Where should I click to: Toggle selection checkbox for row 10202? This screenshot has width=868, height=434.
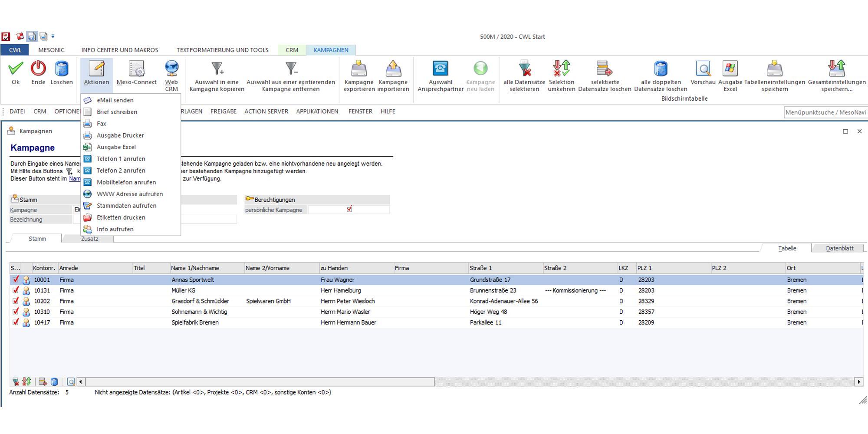point(16,301)
